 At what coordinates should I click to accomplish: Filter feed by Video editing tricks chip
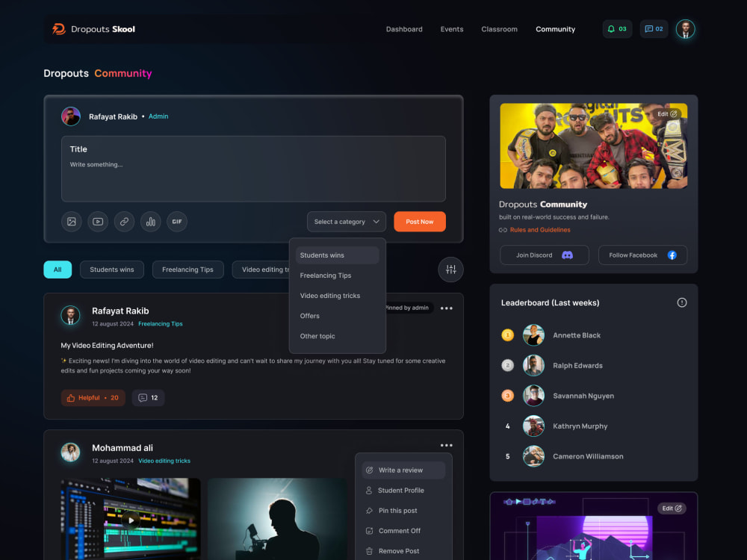261,270
